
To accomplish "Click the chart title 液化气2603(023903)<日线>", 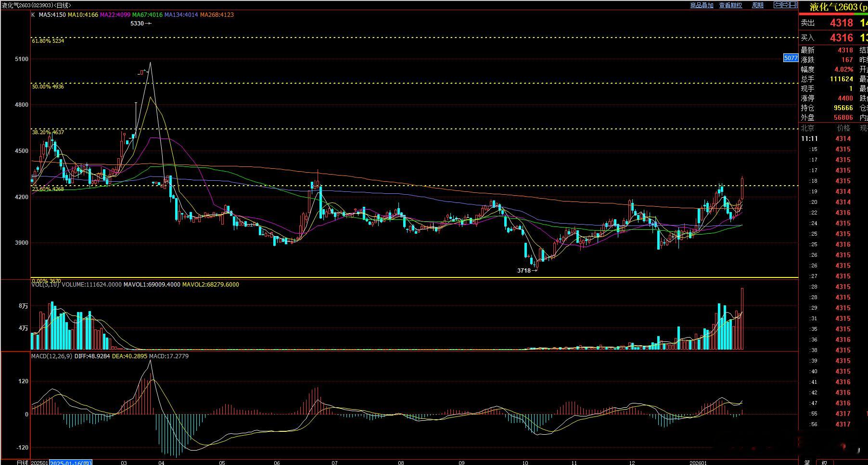I will click(37, 5).
